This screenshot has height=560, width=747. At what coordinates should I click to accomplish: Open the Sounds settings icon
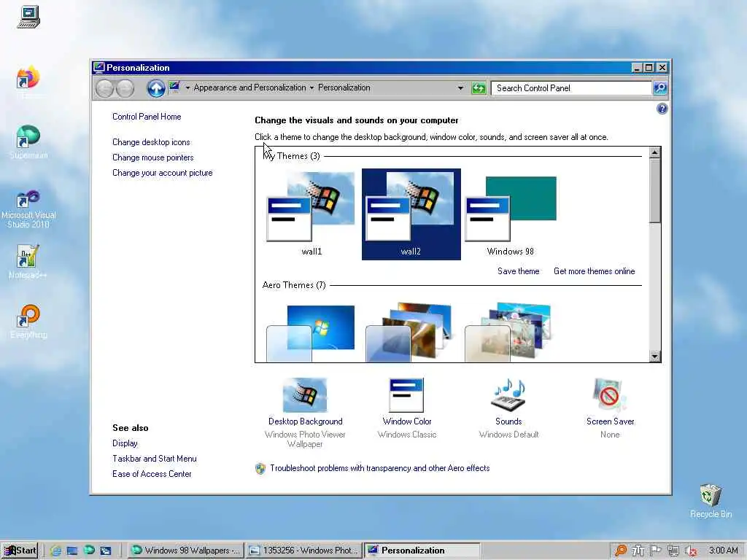508,394
